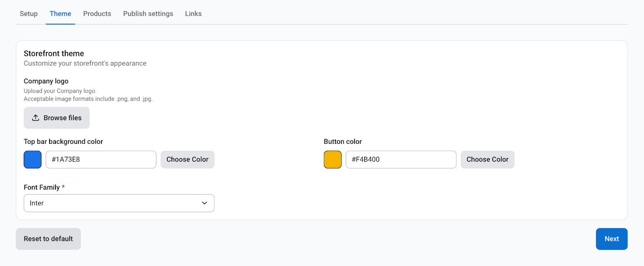Click the Font Family field label
644x266 pixels.
pyautogui.click(x=41, y=187)
